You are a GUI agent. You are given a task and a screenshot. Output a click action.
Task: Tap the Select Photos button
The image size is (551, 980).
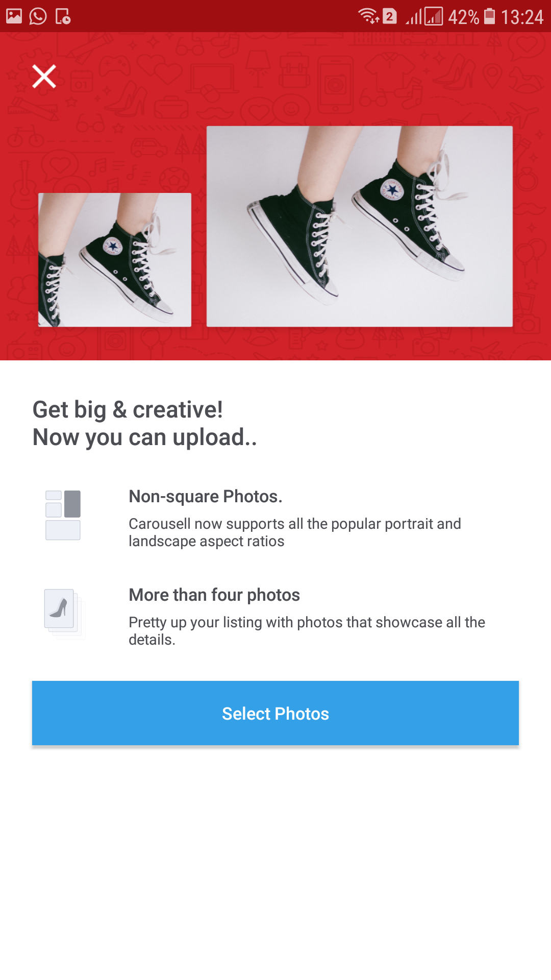coord(275,713)
